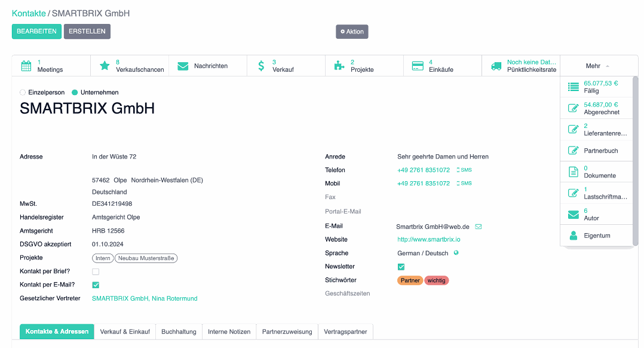Click the Intern project tag
644x348 pixels.
(103, 258)
